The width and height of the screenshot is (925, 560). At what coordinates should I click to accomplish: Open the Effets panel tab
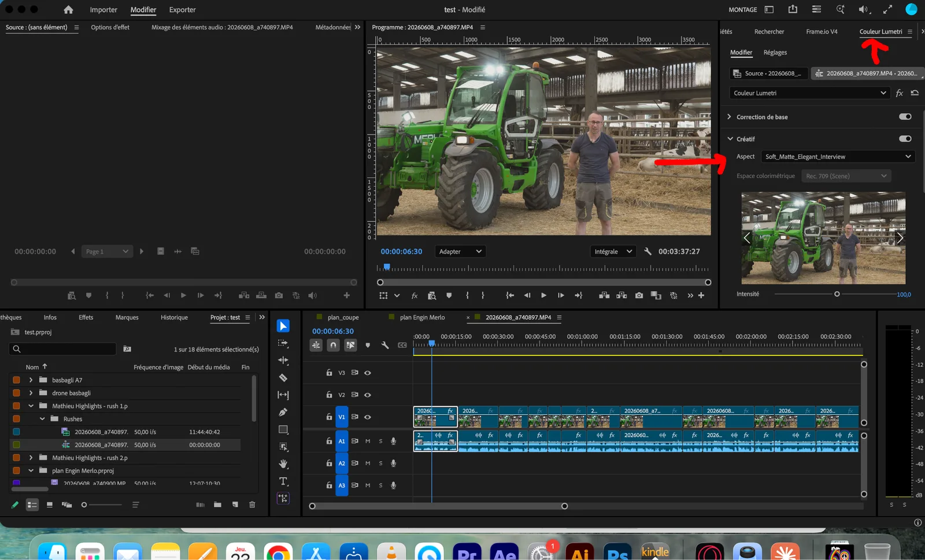point(86,317)
